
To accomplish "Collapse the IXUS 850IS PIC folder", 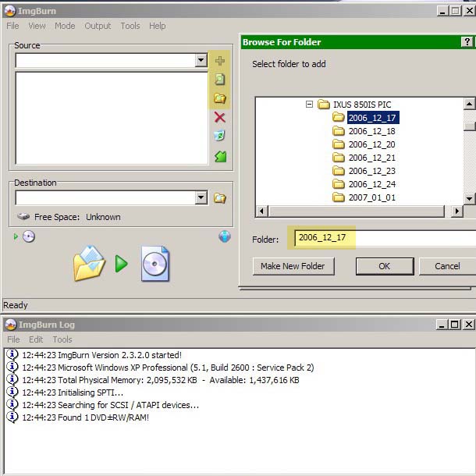I will tap(309, 105).
